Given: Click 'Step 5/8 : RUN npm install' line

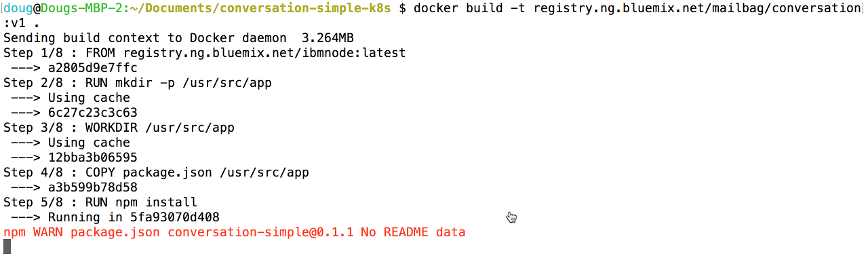Looking at the screenshot, I should 100,202.
